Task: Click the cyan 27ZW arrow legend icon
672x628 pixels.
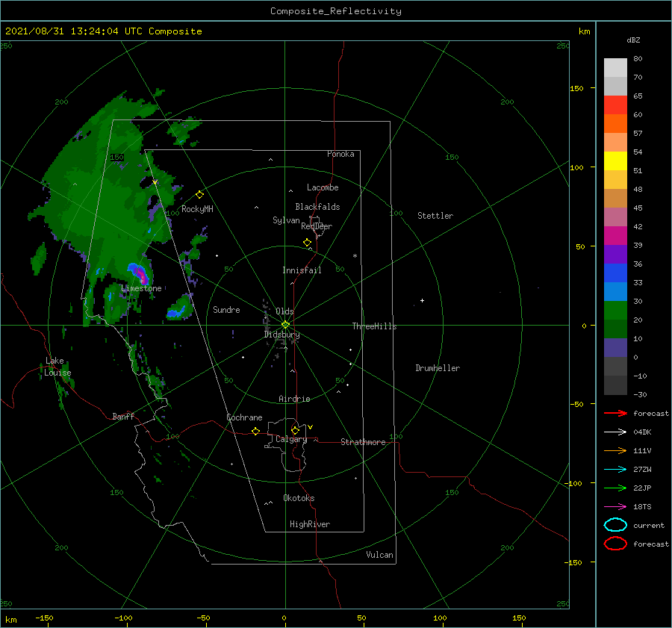Action: [615, 470]
